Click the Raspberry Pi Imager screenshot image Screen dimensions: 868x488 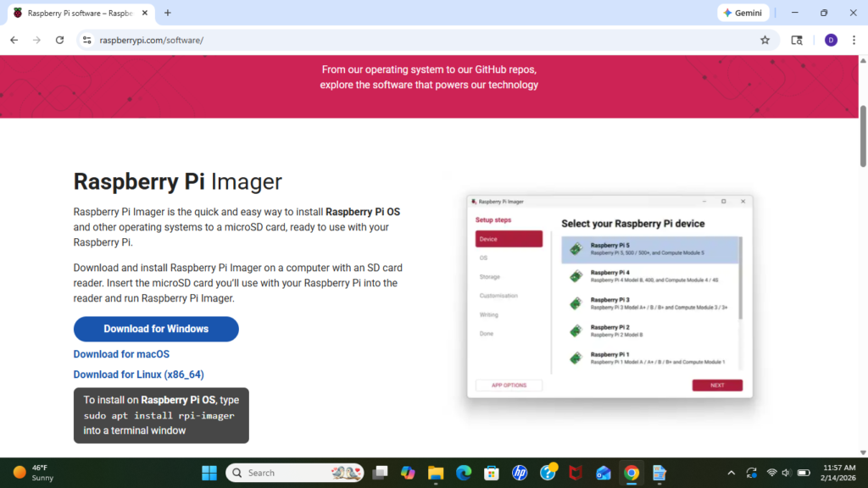(609, 297)
